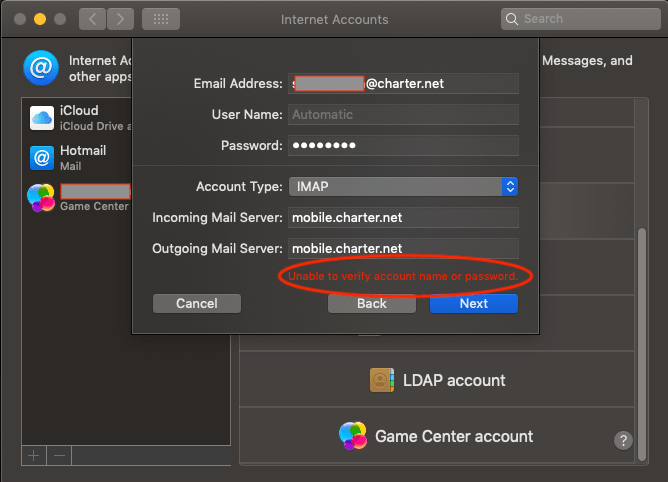Show all preferences grid icon
Viewport: 668px width, 482px height.
tap(161, 19)
